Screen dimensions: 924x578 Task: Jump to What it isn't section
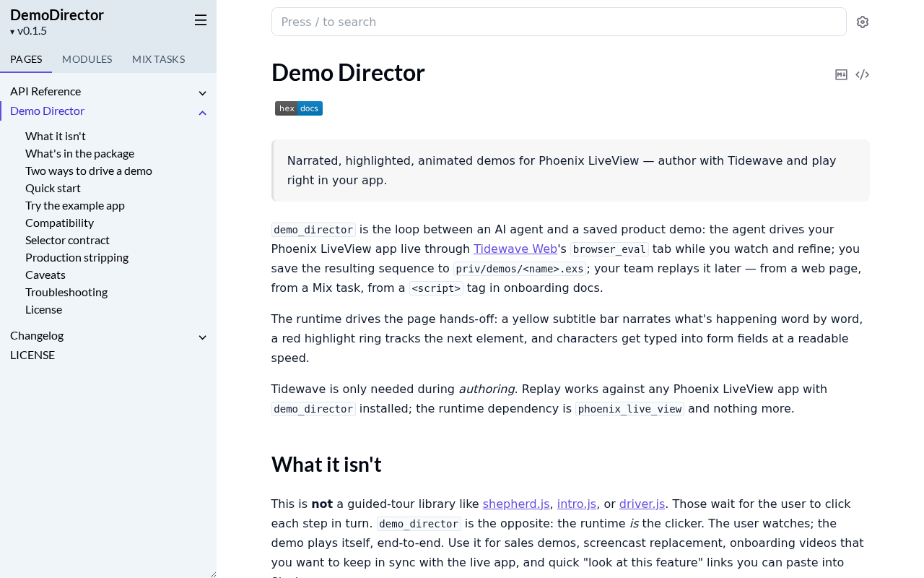click(56, 136)
